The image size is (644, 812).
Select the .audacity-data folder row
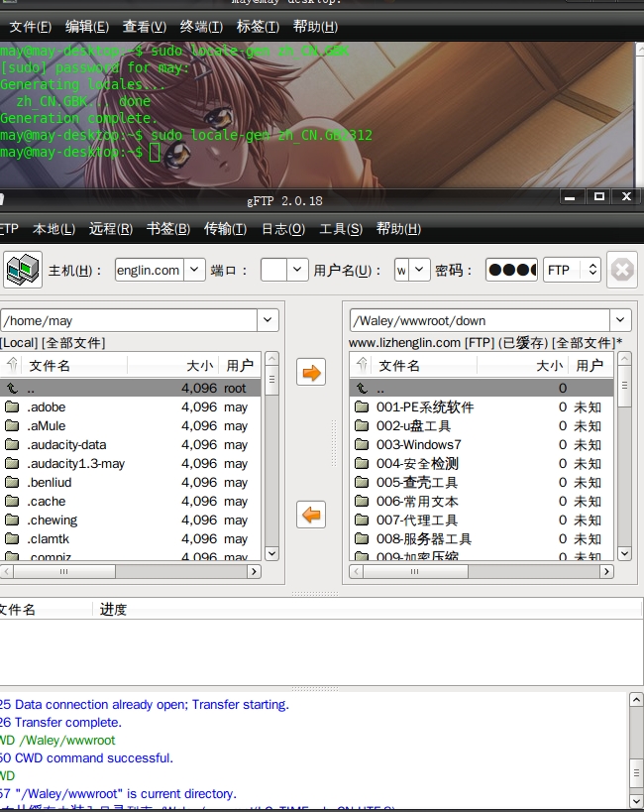(131, 445)
